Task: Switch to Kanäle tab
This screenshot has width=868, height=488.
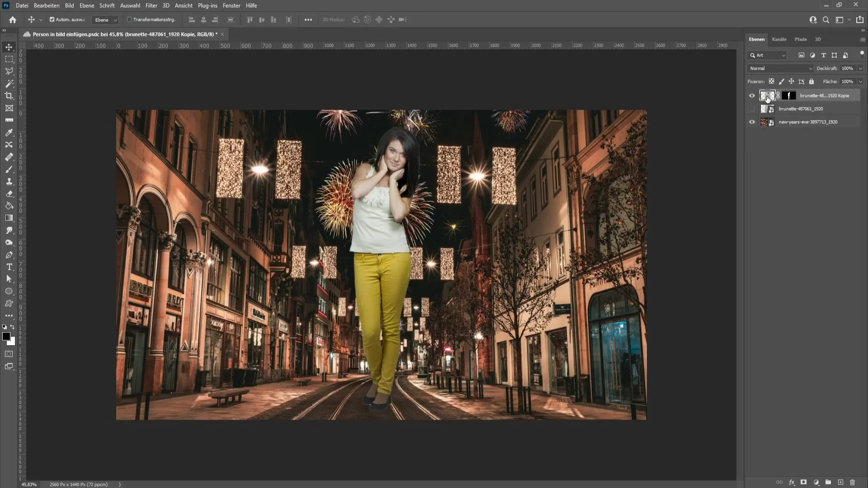Action: (779, 39)
